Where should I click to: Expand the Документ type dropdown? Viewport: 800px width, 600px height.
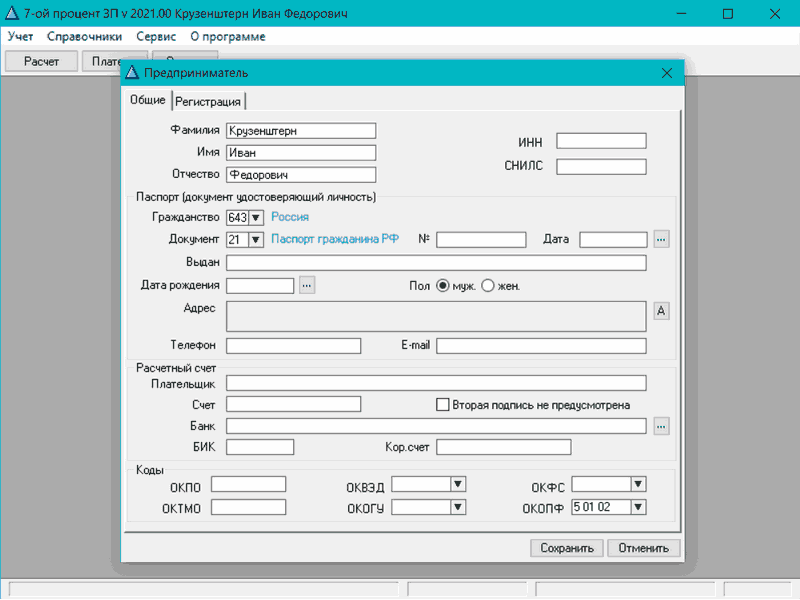point(255,240)
